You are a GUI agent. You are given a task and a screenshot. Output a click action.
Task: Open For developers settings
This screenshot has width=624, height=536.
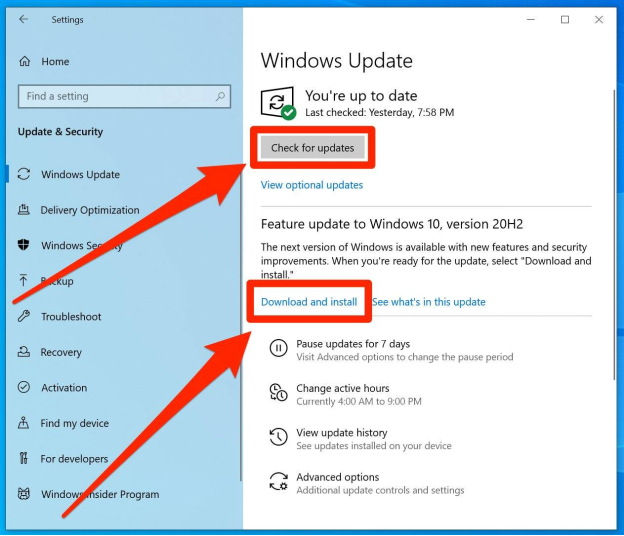click(x=74, y=459)
